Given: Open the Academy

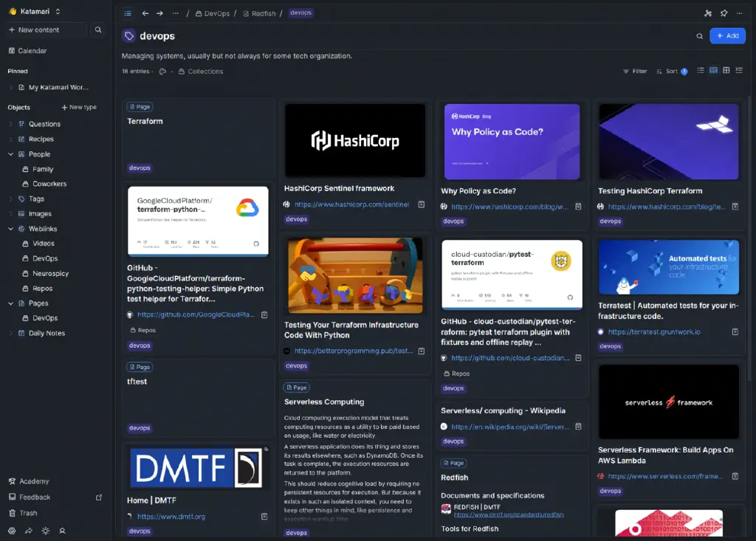Looking at the screenshot, I should pos(29,481).
